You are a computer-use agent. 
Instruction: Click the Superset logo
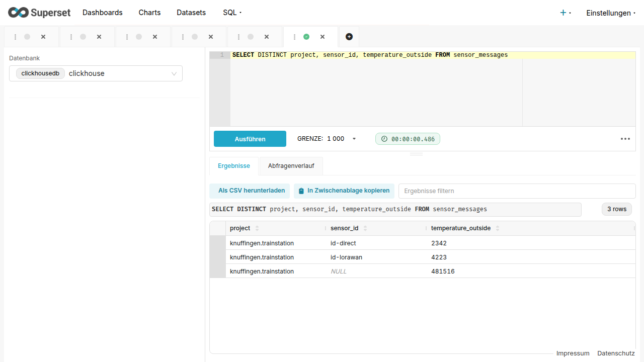click(x=39, y=13)
